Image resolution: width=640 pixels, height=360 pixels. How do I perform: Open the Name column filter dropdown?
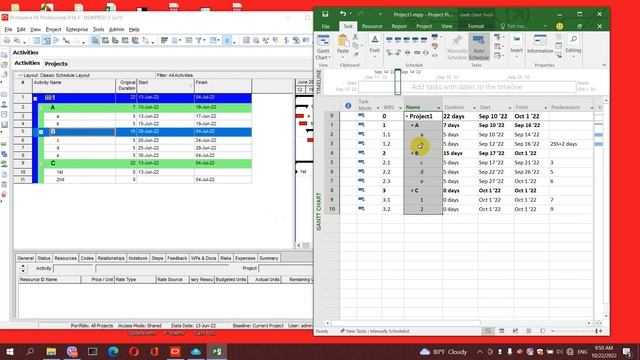tap(438, 108)
